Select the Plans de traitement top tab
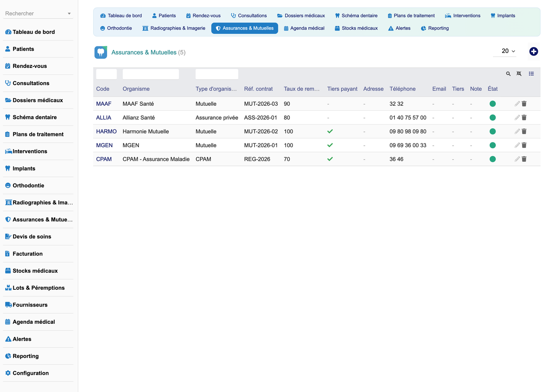Viewport: 554px width, 392px height. (411, 16)
